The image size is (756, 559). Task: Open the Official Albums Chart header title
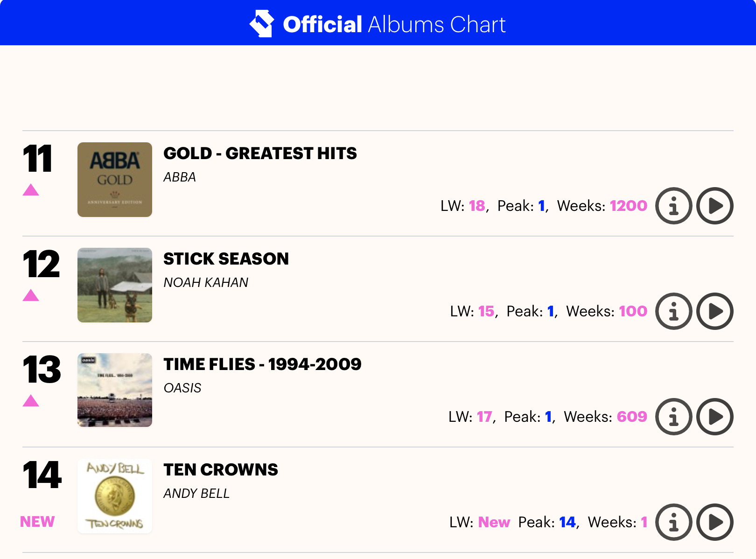point(394,24)
